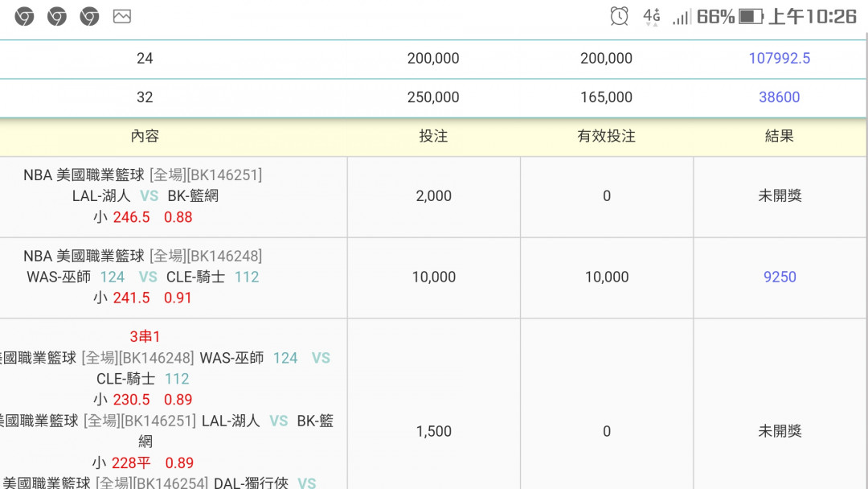Select the 200,000 valid bet cell in row 24
The image size is (868, 489).
[x=607, y=58]
